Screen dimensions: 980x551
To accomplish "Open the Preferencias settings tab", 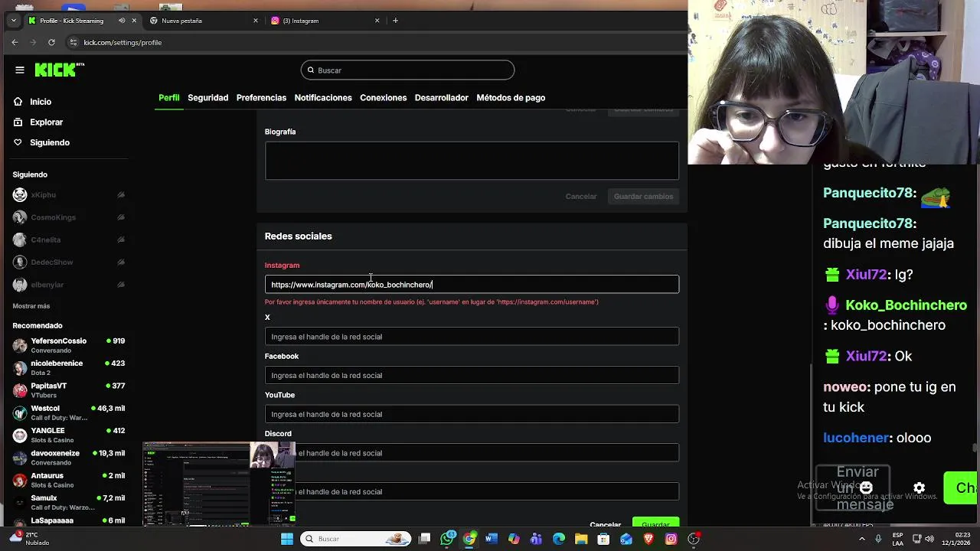I will click(x=261, y=98).
